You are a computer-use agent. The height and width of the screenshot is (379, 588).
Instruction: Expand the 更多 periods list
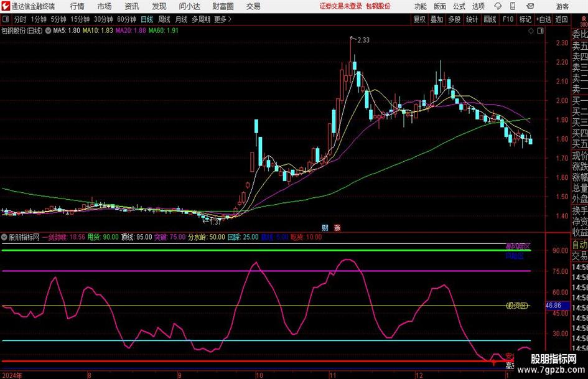223,19
